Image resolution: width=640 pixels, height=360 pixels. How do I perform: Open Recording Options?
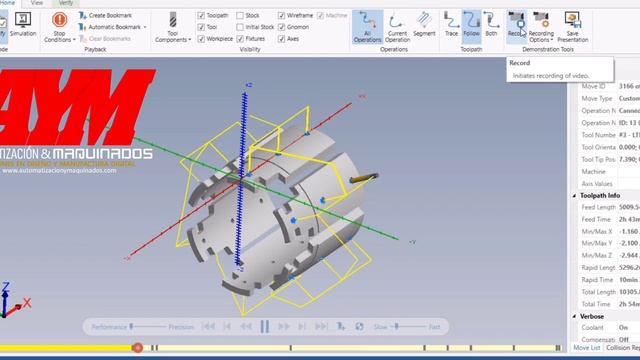(541, 27)
